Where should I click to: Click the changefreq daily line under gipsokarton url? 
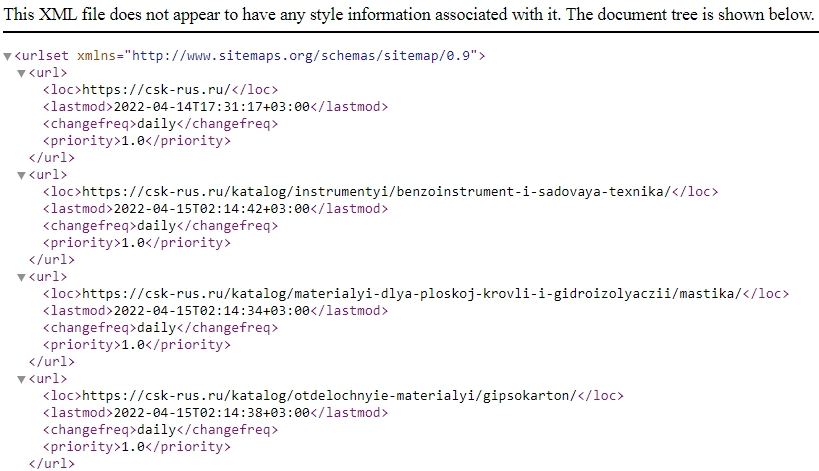coord(160,430)
